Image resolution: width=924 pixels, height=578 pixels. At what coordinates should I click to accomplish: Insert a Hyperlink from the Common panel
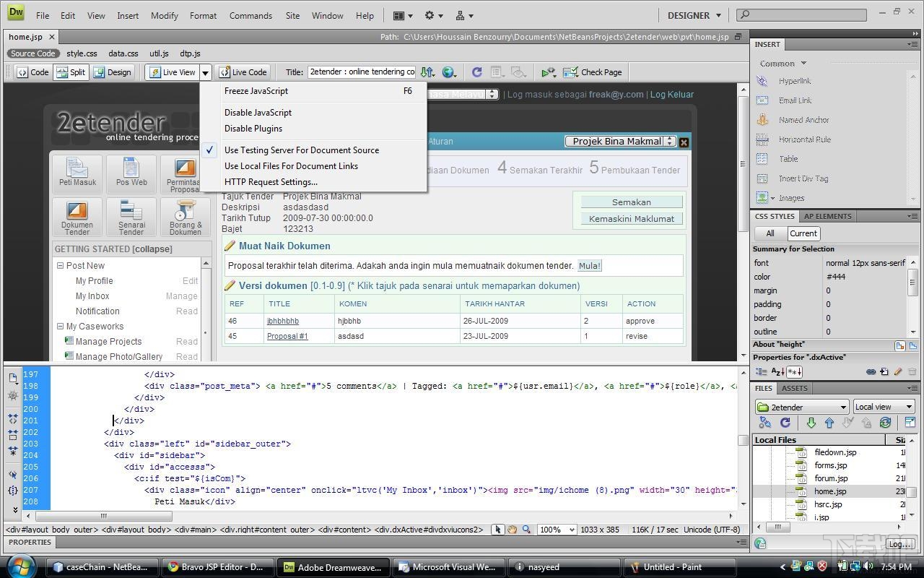point(794,80)
